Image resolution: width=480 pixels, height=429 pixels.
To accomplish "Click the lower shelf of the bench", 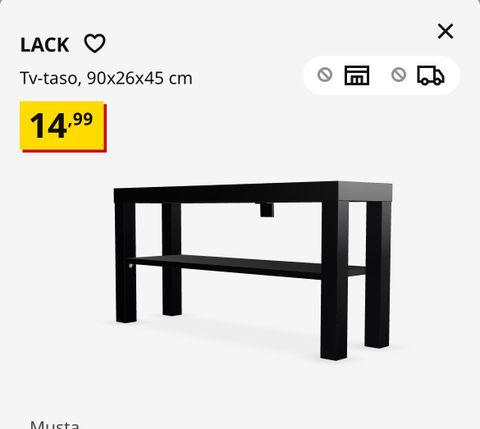I will tap(247, 266).
